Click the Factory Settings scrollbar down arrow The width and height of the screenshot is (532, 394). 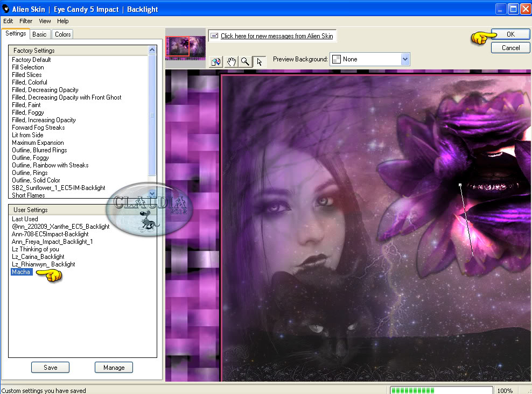point(152,194)
